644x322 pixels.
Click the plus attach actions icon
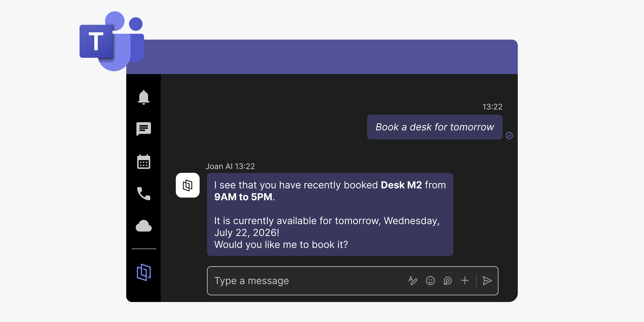tap(465, 280)
